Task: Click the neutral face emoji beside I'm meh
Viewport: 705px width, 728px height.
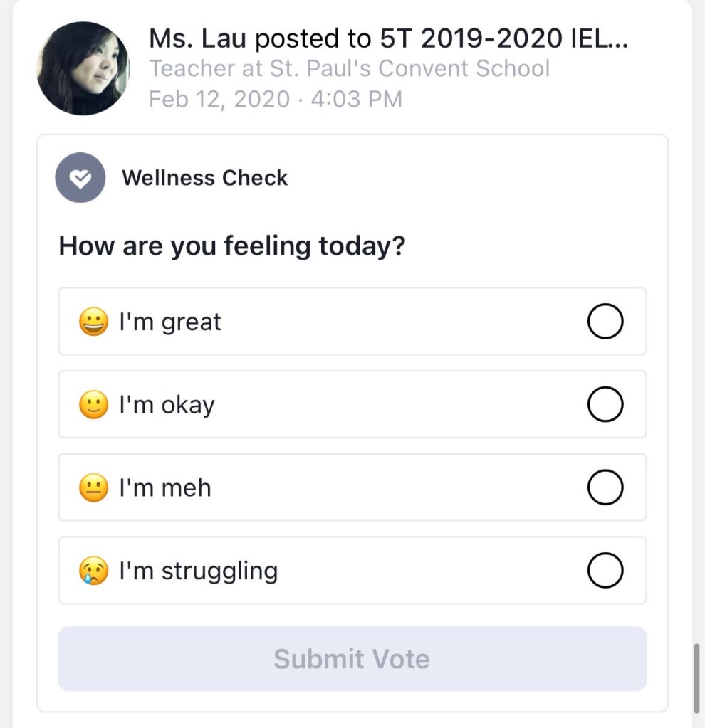Action: (x=93, y=488)
